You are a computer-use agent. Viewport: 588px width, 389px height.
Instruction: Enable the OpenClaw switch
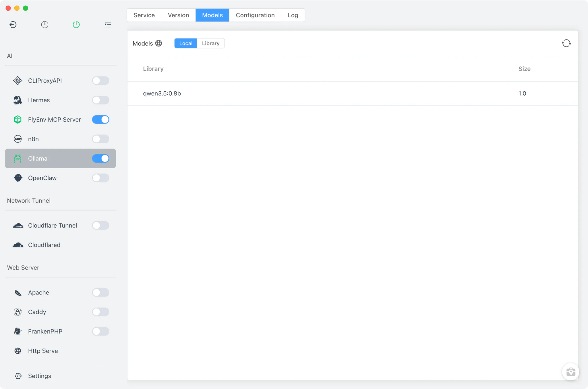100,178
